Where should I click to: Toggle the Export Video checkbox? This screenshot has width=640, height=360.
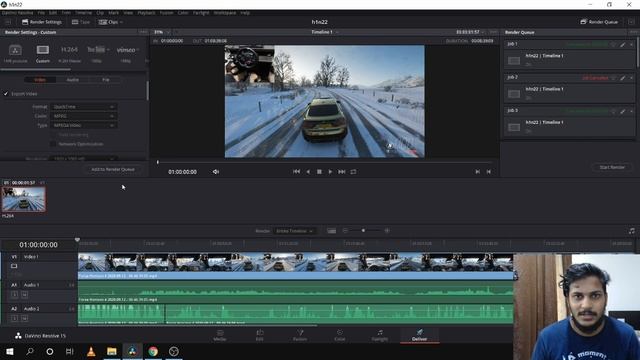(6, 94)
